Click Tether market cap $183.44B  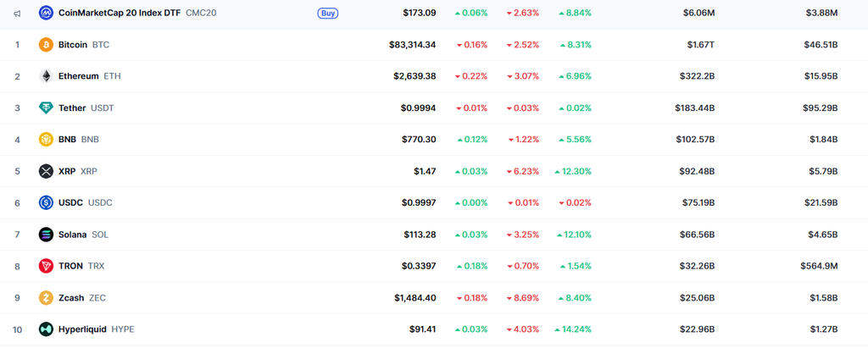695,108
